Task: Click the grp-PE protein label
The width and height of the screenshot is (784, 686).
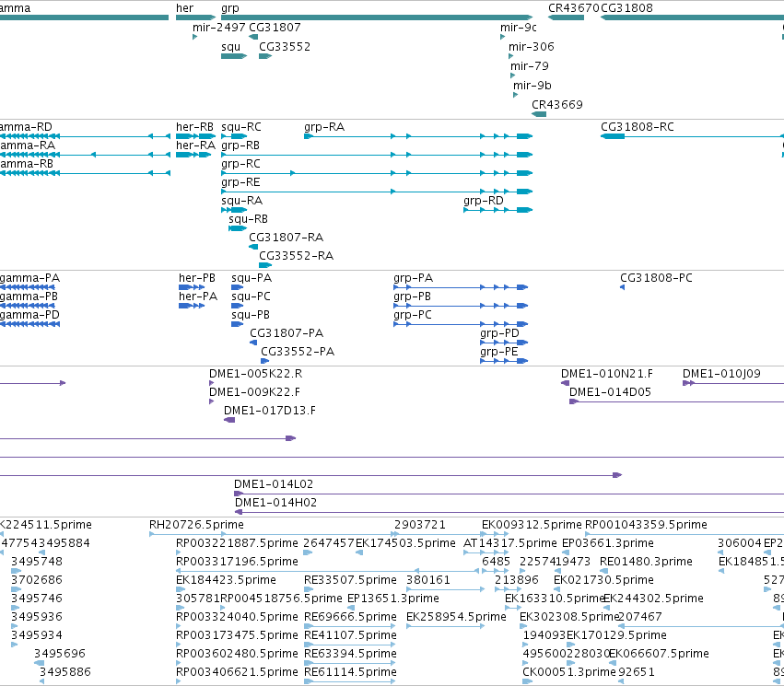Action: pos(499,352)
